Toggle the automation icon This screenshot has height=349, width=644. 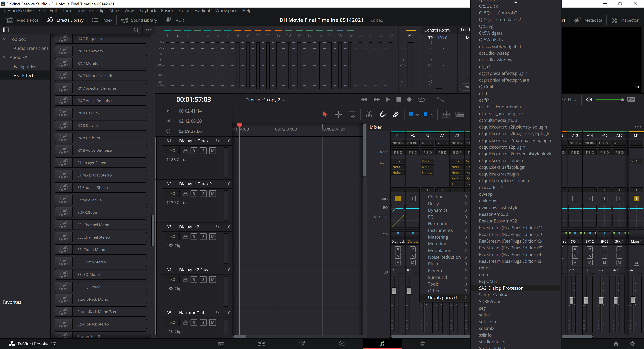tap(440, 99)
